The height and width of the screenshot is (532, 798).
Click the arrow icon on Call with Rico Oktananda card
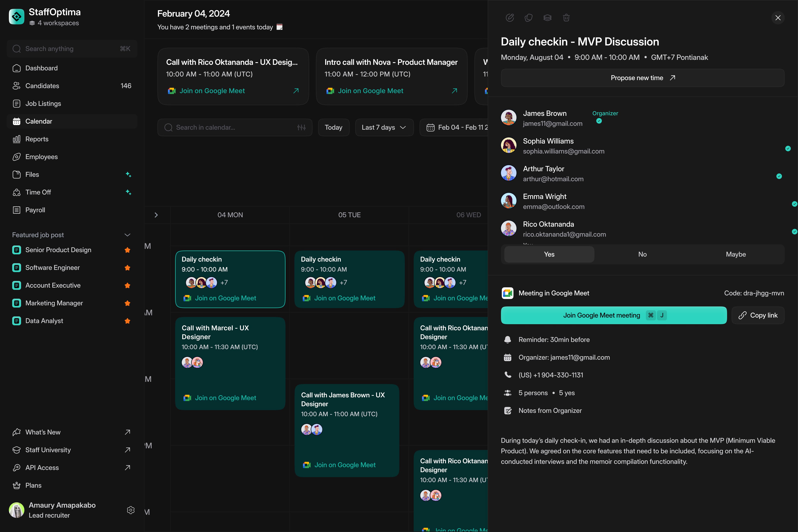click(x=296, y=91)
